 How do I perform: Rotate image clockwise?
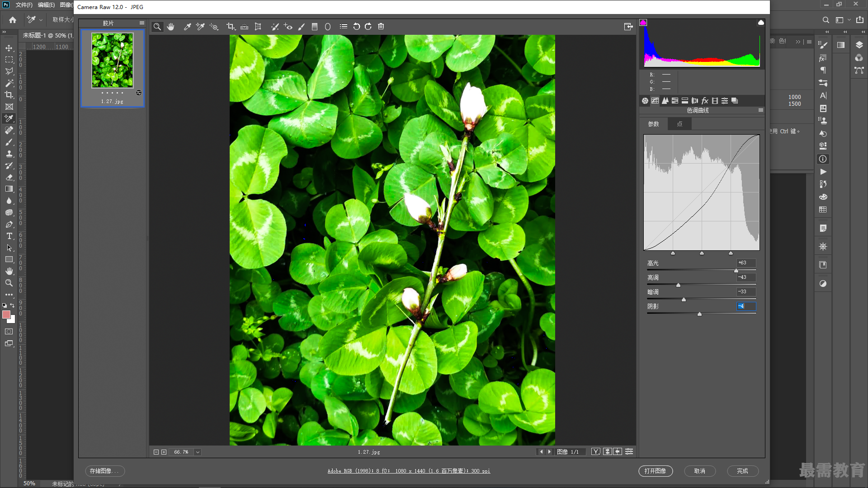(368, 27)
